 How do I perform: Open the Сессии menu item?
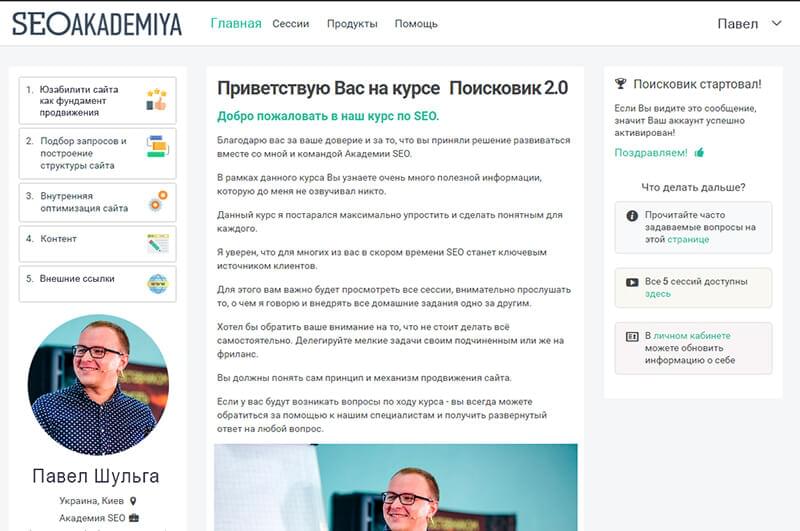pos(290,23)
